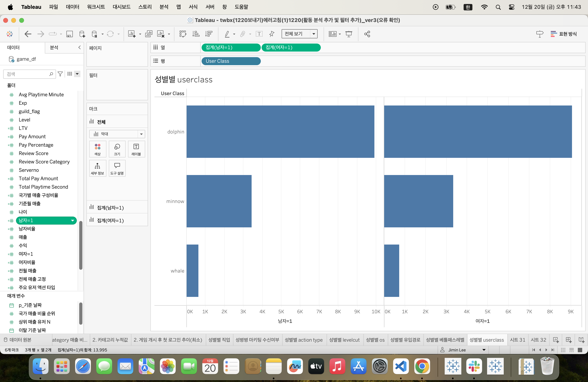Open the 대시보드 menu
The height and width of the screenshot is (382, 588).
[122, 7]
